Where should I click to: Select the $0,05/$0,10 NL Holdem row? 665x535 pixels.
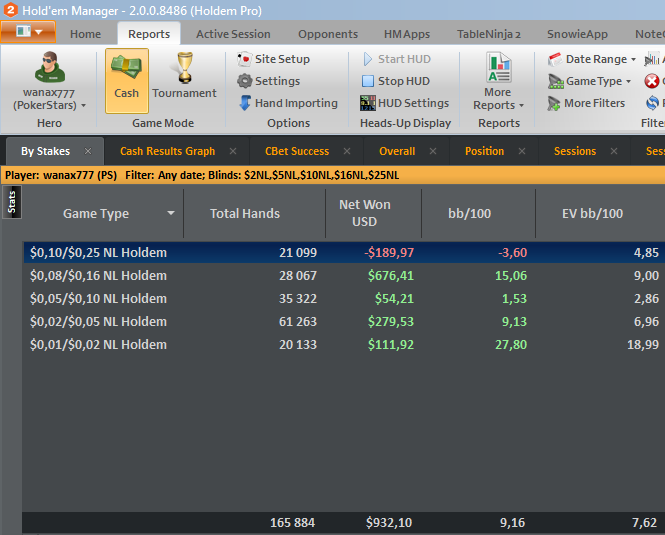[x=344, y=298]
